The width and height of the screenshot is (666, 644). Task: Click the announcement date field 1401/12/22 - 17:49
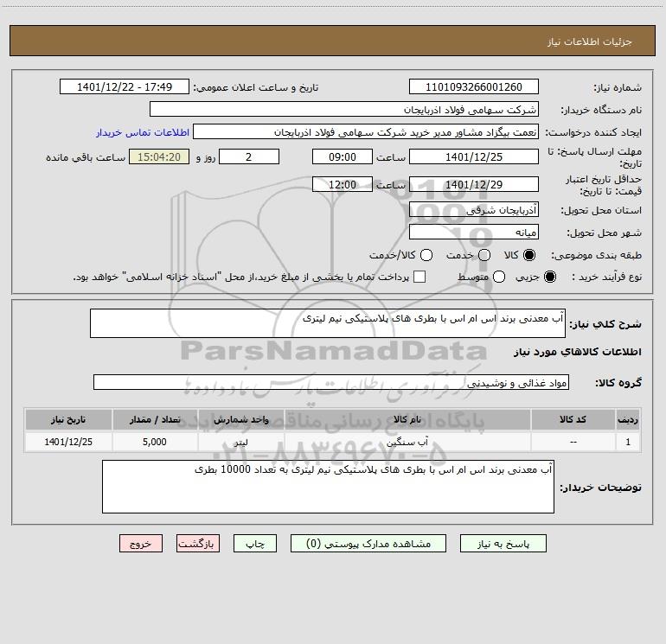click(125, 87)
